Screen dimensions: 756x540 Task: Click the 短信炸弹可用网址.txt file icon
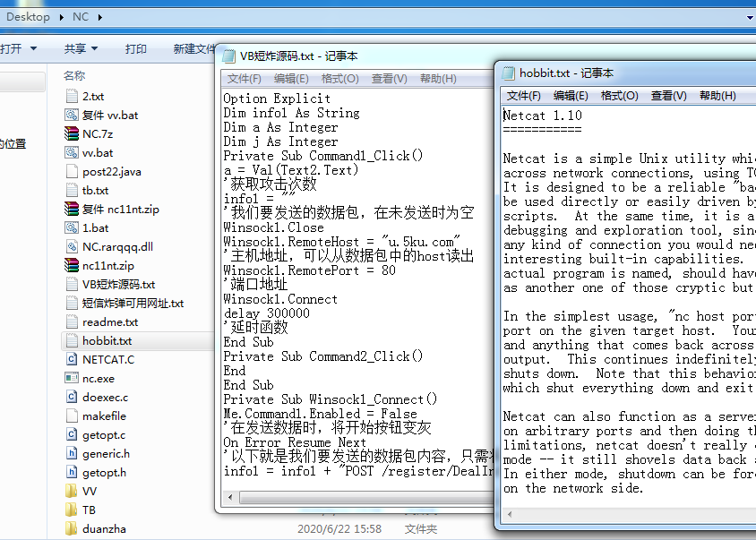[x=72, y=303]
